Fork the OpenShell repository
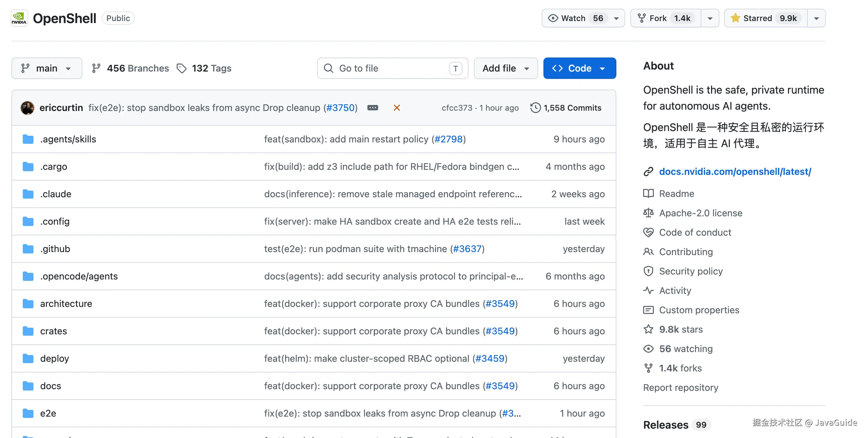 [x=666, y=18]
